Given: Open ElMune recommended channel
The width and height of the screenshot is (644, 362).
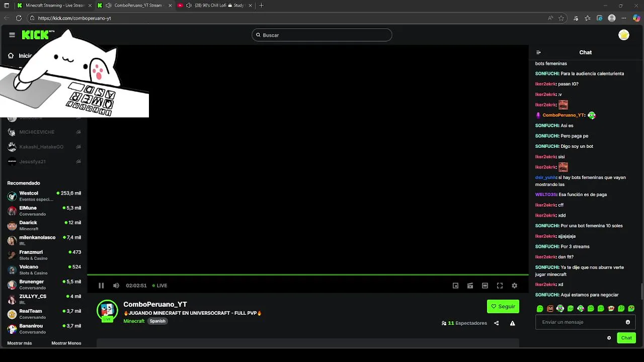Looking at the screenshot, I should coord(44,211).
